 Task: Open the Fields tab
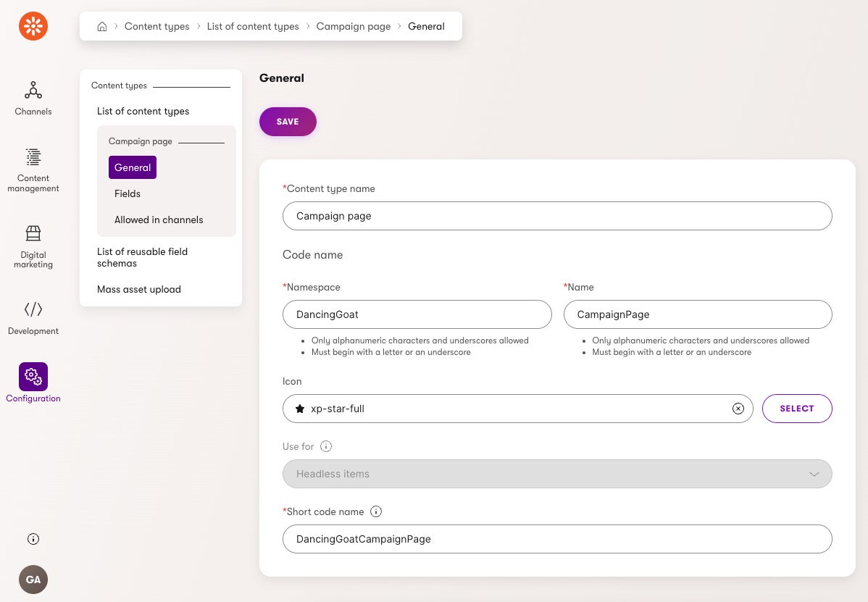point(128,193)
